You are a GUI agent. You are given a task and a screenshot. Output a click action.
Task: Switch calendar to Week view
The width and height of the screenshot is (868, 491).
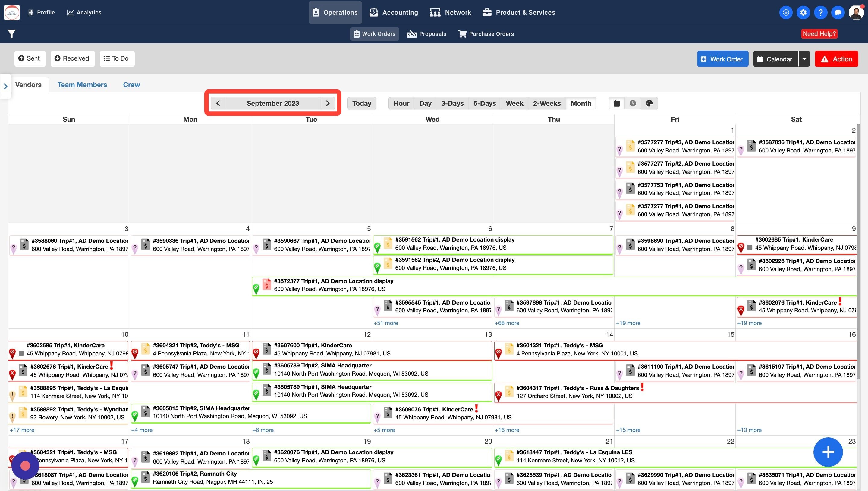(514, 103)
